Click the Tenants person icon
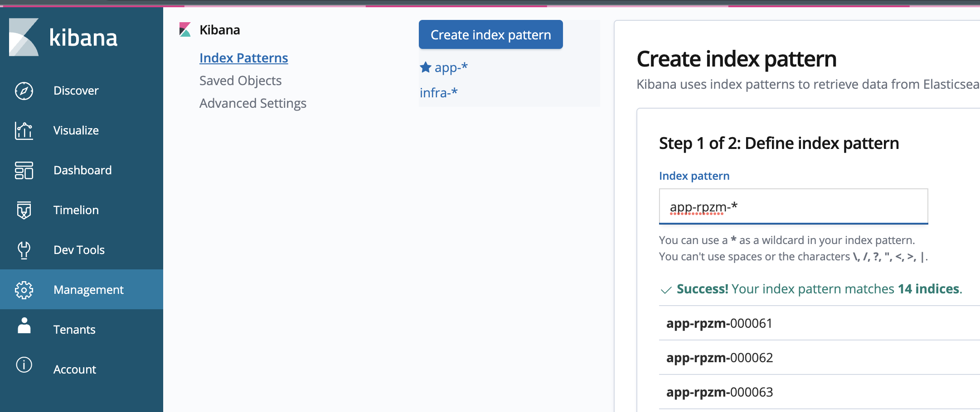Image resolution: width=980 pixels, height=412 pixels. [x=24, y=326]
